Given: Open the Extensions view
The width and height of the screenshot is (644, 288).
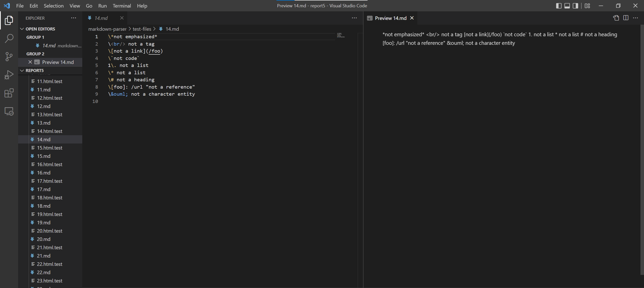Looking at the screenshot, I should point(9,93).
